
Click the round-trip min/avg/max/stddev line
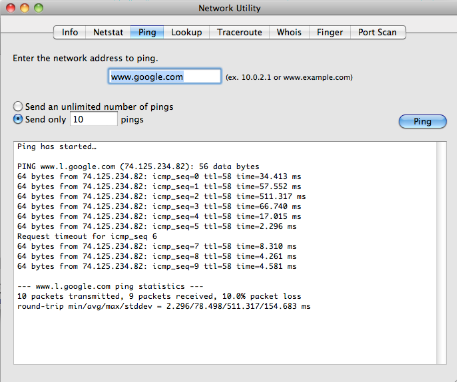tap(164, 306)
